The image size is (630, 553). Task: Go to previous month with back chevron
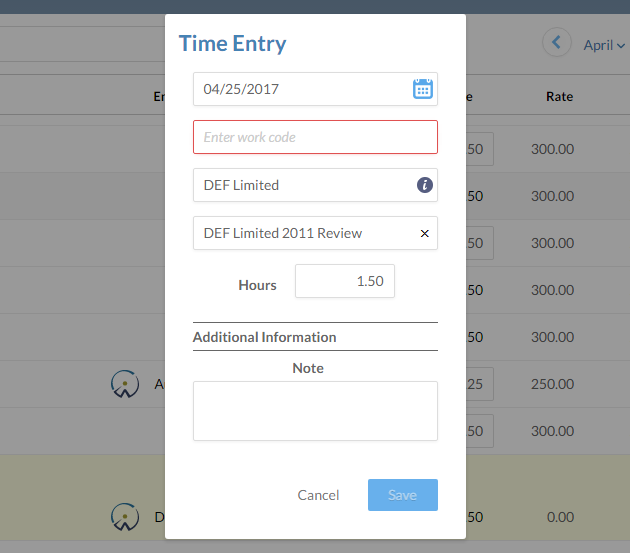[557, 43]
